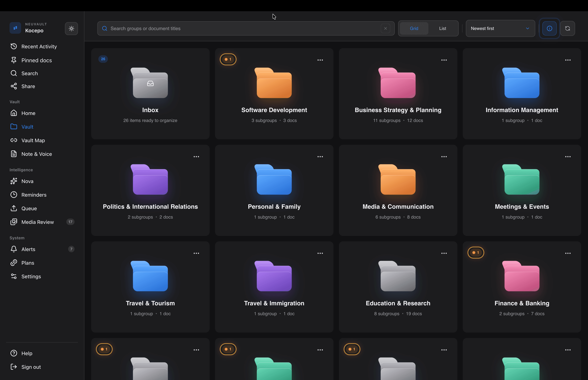Viewport: 588px width, 380px height.
Task: Open Politics & International Relations options menu
Action: (196, 157)
